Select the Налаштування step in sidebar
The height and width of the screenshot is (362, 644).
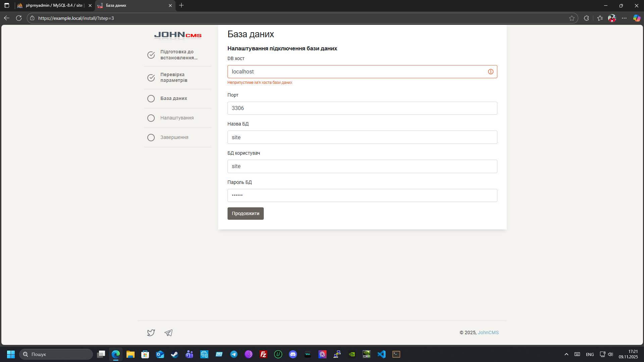tap(177, 118)
